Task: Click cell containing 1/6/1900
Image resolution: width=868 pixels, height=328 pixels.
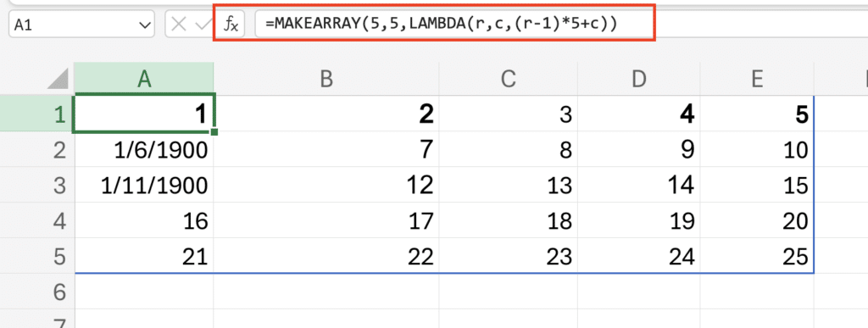Action: (144, 149)
